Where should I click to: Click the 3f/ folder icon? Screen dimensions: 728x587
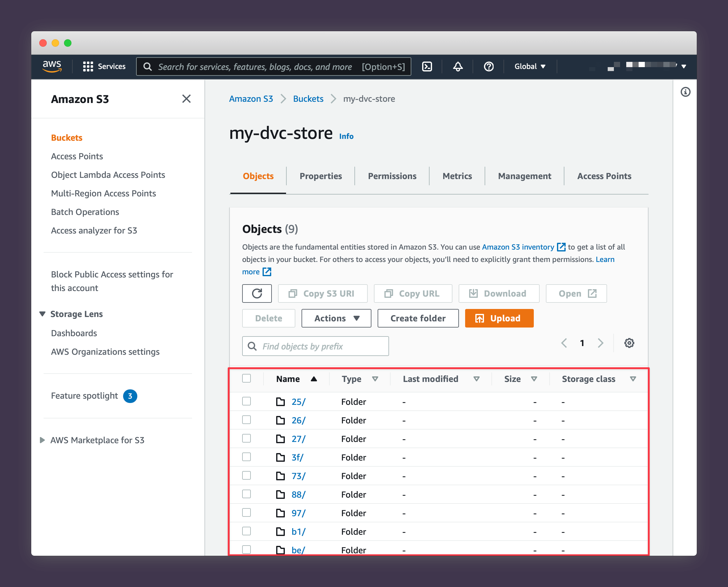tap(280, 457)
